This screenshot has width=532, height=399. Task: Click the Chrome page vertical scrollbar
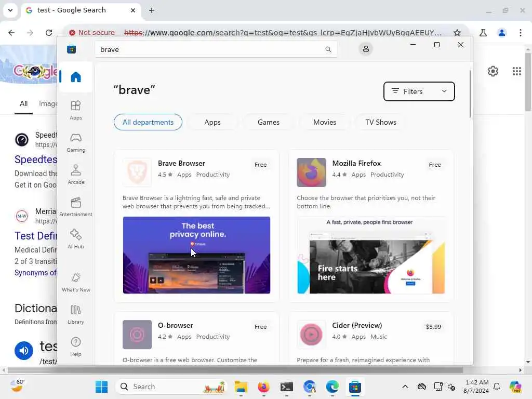(528, 82)
